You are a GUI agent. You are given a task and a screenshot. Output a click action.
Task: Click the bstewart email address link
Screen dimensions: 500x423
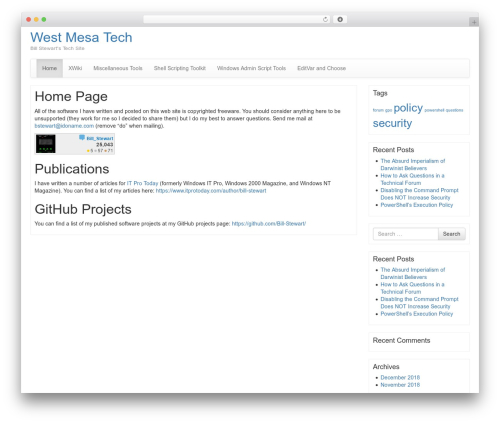click(x=64, y=126)
